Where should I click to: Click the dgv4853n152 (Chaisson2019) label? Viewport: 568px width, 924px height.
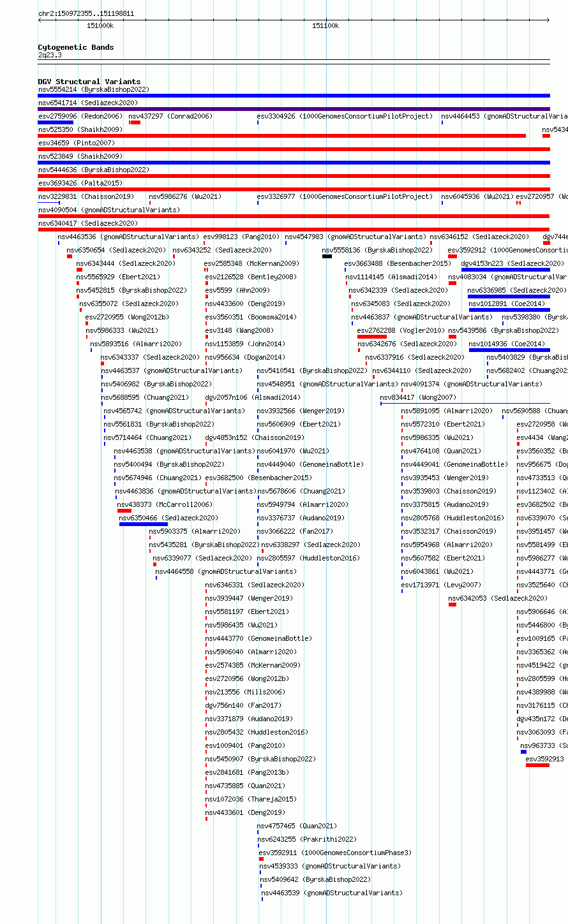point(255,438)
